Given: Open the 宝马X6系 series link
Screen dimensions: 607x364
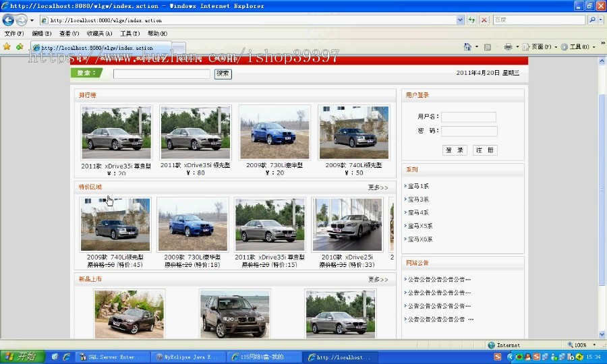Looking at the screenshot, I should coord(420,239).
